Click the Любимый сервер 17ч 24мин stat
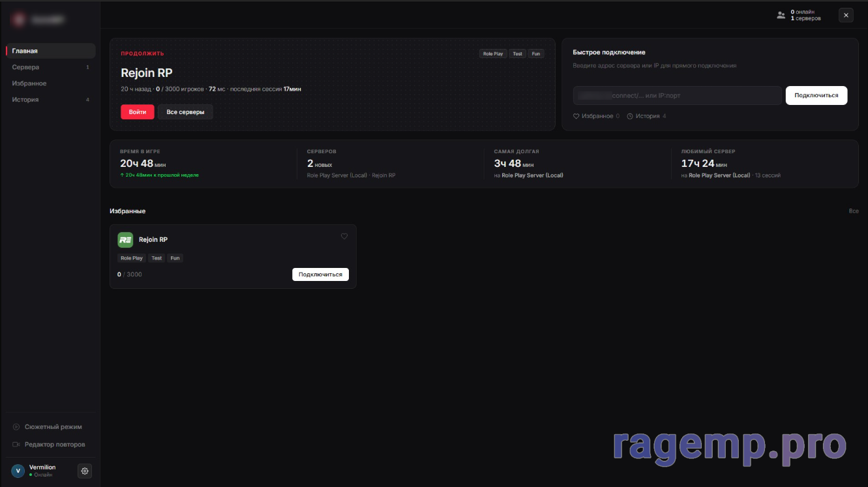This screenshot has height=487, width=868. [x=730, y=164]
